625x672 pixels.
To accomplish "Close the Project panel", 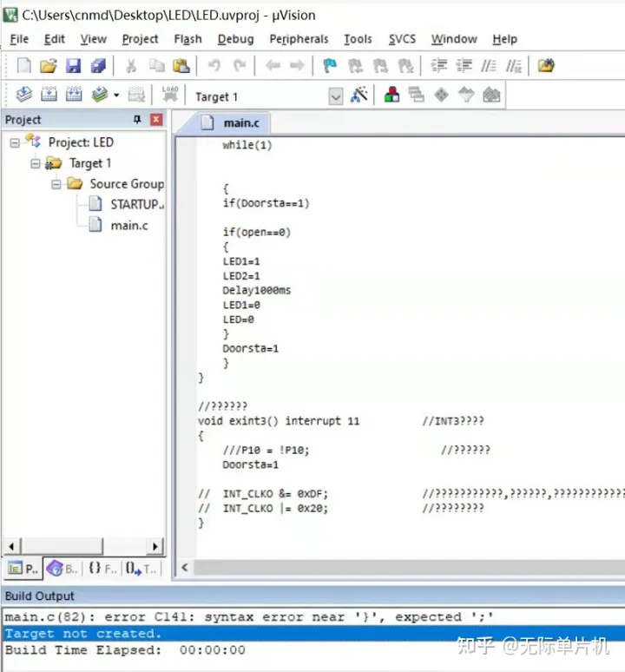I will [x=156, y=120].
